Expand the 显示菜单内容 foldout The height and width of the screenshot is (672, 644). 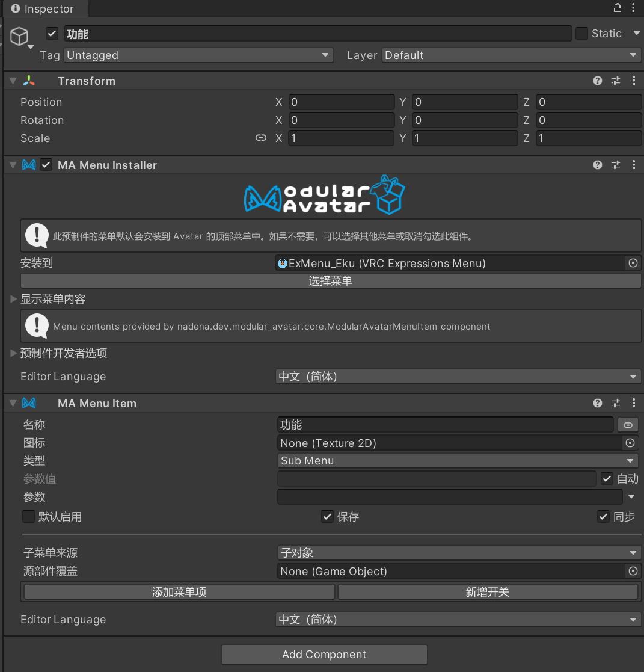[x=14, y=299]
